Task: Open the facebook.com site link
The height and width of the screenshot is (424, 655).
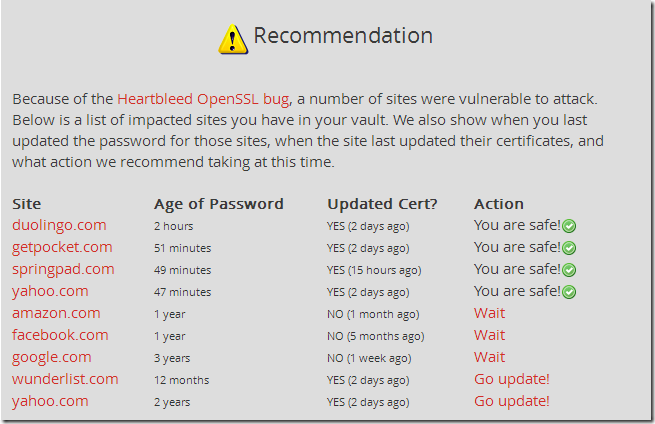Action: [x=60, y=335]
